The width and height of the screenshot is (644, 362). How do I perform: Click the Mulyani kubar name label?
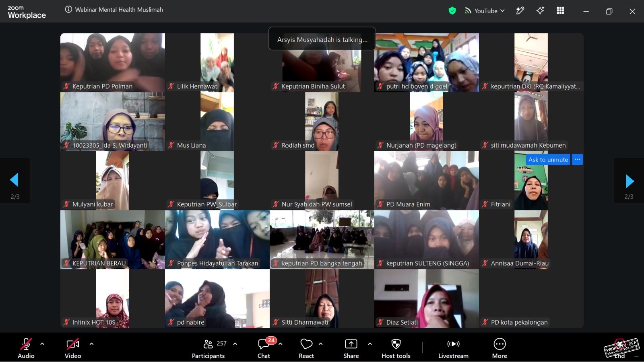pyautogui.click(x=93, y=204)
